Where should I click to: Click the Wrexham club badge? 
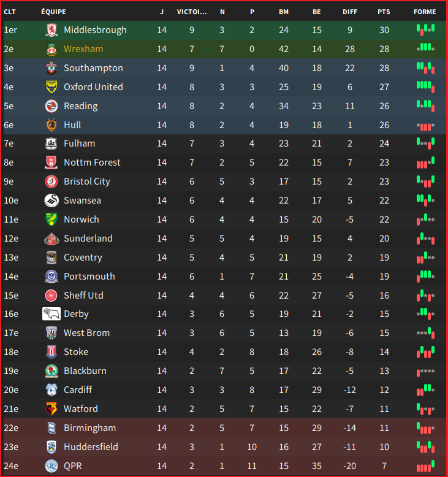(51, 49)
